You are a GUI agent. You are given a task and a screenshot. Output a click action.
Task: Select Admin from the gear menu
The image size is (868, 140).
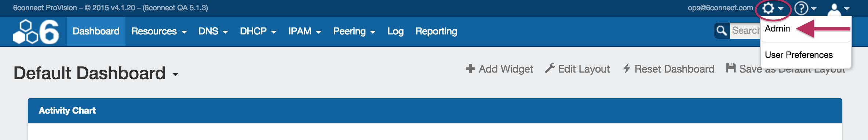[777, 29]
